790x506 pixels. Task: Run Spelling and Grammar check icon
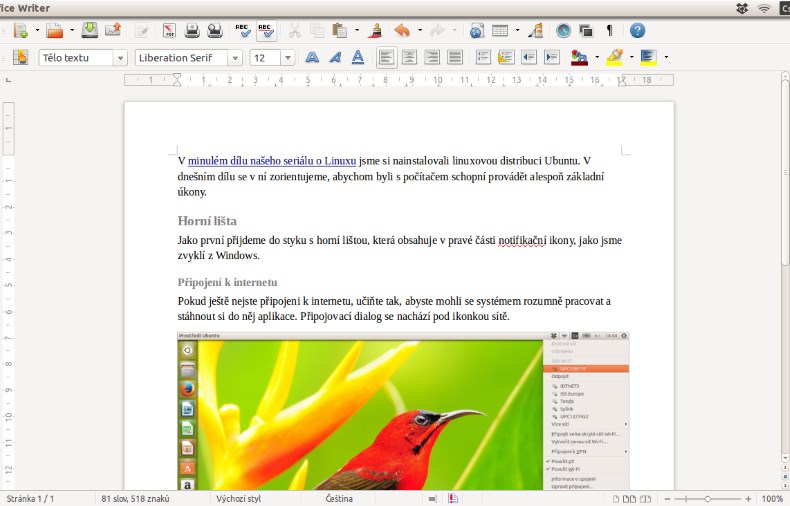point(243,31)
